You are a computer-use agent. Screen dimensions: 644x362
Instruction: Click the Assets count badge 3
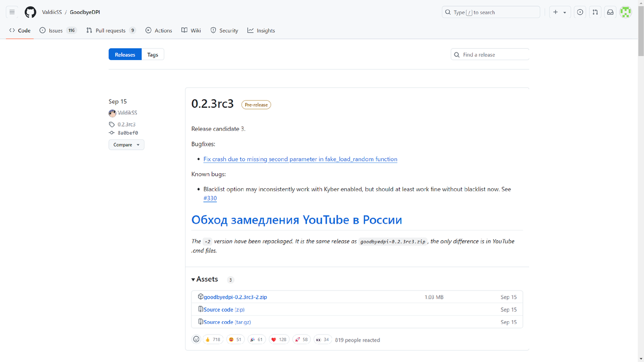[230, 280]
